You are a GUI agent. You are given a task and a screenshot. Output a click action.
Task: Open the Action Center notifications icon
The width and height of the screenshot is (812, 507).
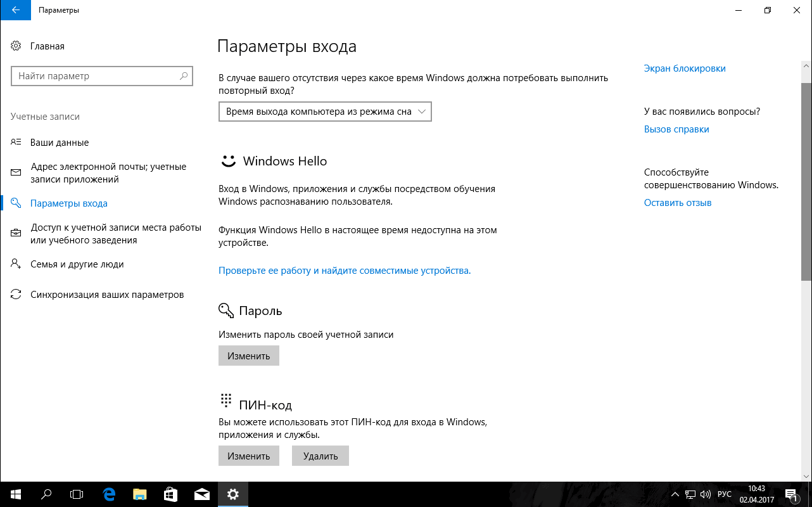tap(791, 494)
